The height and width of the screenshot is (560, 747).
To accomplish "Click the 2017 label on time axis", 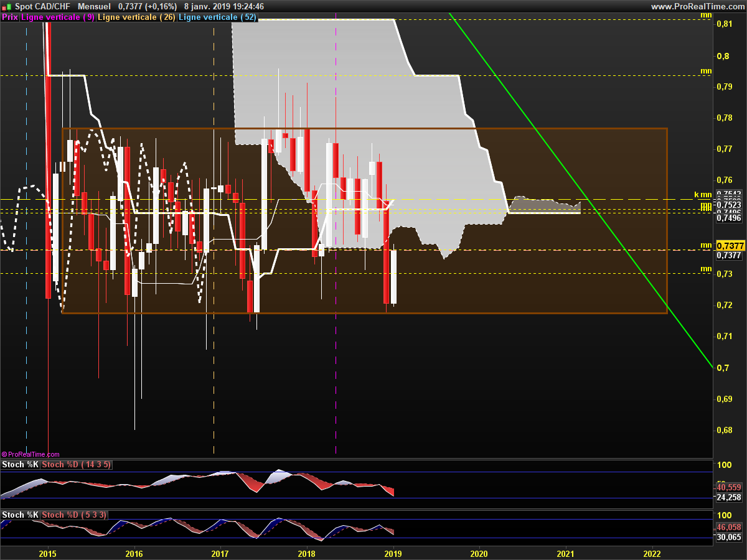I will click(x=220, y=553).
